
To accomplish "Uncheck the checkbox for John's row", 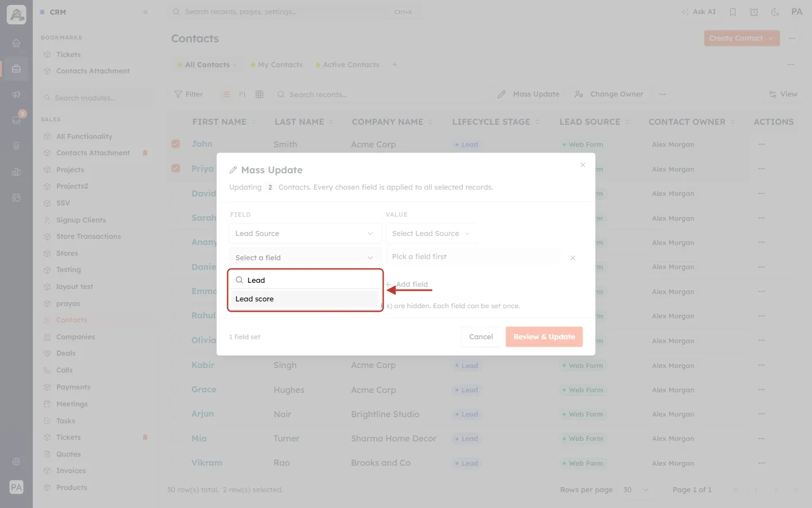I will pos(176,144).
